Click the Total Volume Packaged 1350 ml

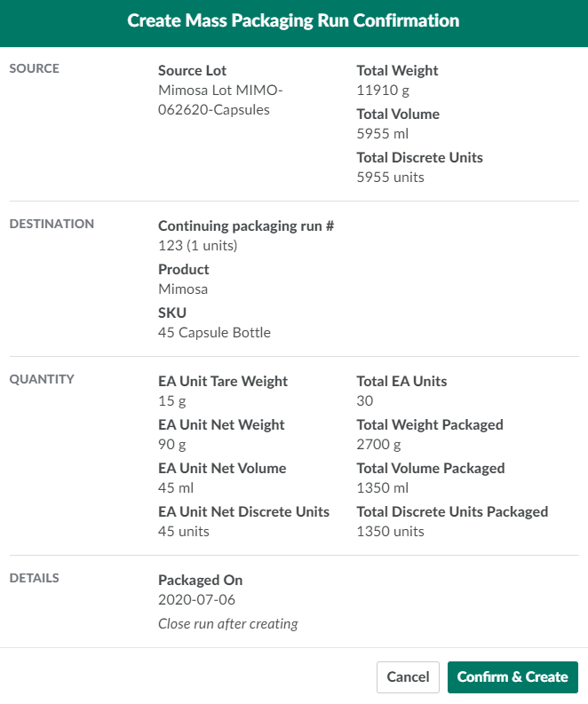pyautogui.click(x=383, y=487)
